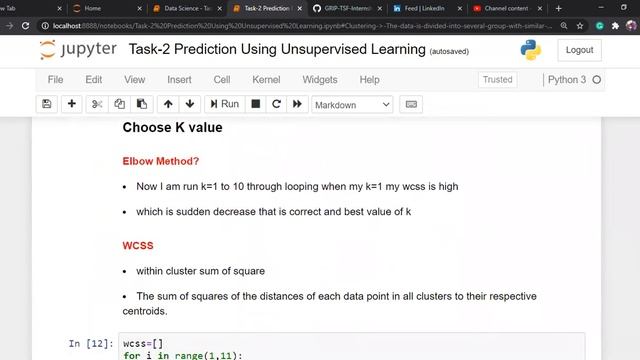Copy selected cells icon
The width and height of the screenshot is (640, 360).
[x=119, y=104]
